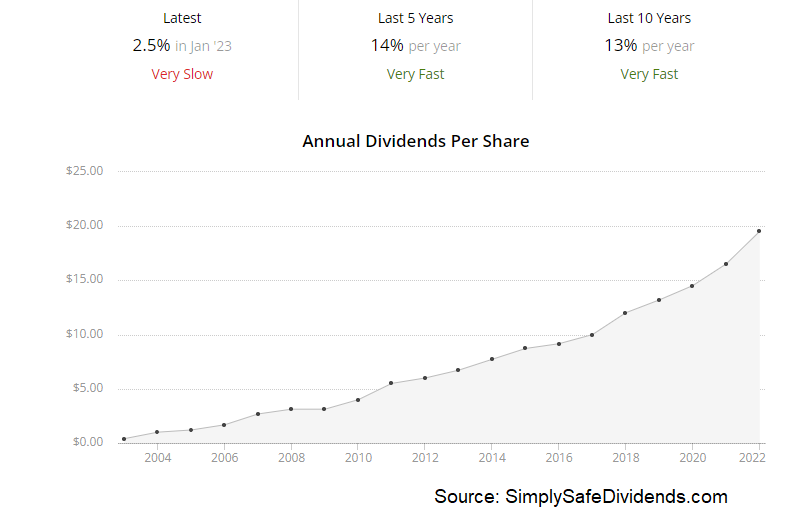Click the 2016 data point on the chart
Screen dimensions: 786x525
pyautogui.click(x=559, y=344)
